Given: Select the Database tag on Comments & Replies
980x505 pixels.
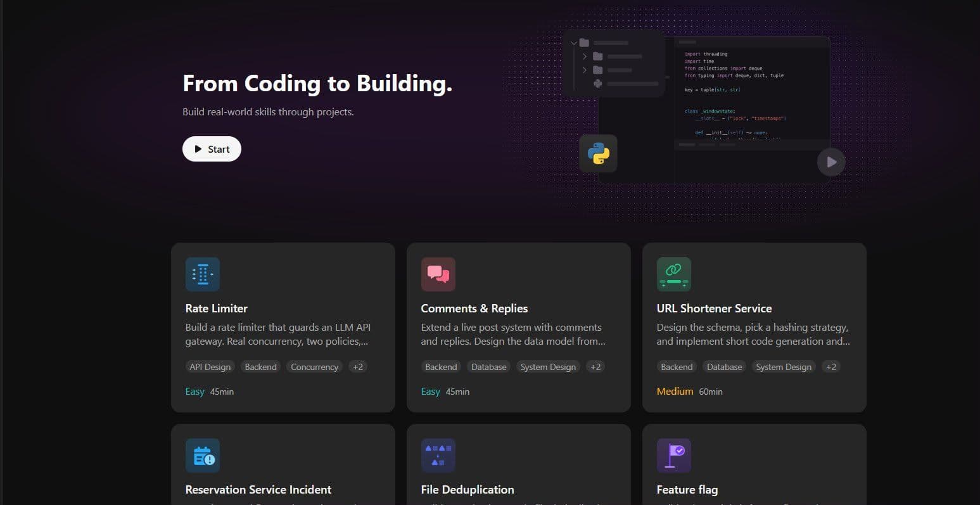Looking at the screenshot, I should tap(489, 367).
